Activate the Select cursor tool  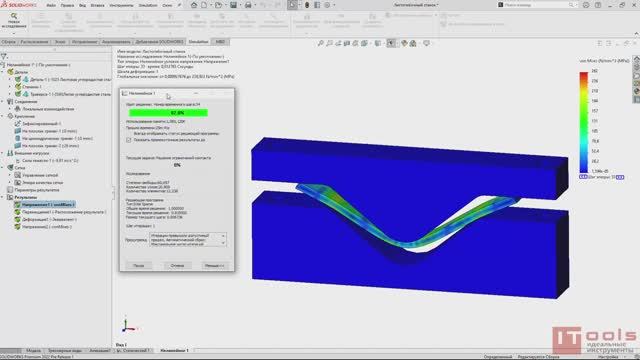coord(292,5)
